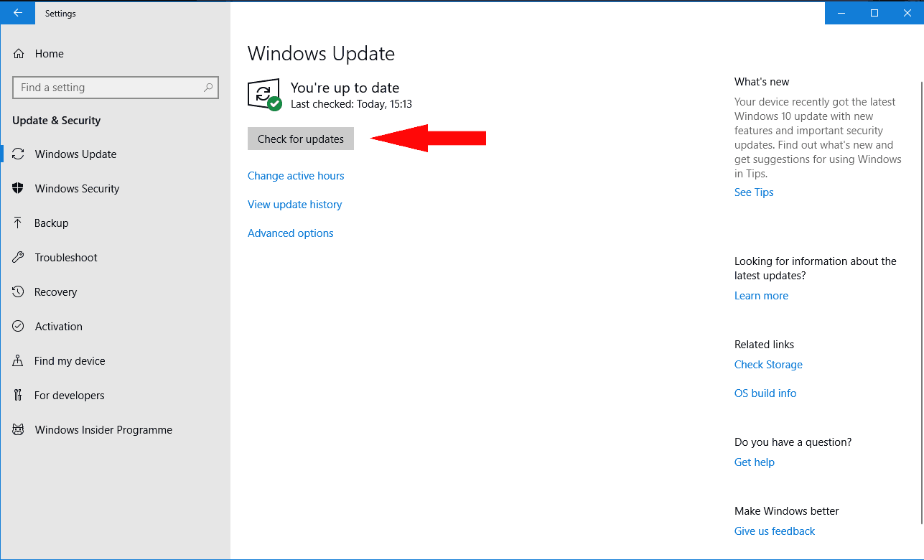
Task: Click Make Windows better heading
Action: pyautogui.click(x=787, y=511)
